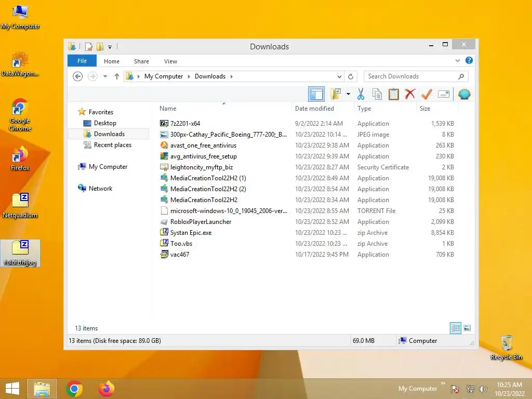Select the MediaCreationTool22H2 (1) file

[x=307, y=178]
